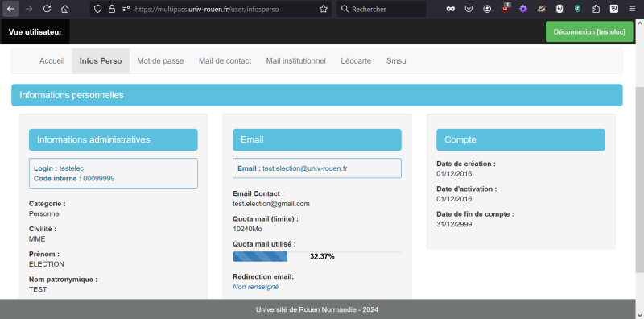Click the private browsing mask icon
Screen dimensions: 644x319
451,9
